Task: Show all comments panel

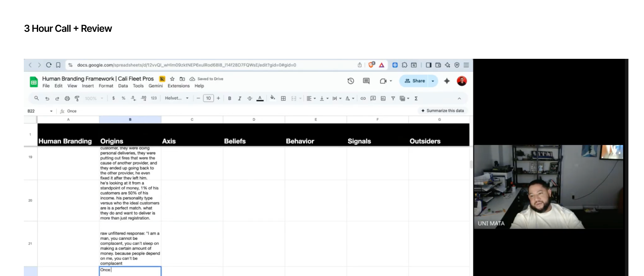Action: 366,81
